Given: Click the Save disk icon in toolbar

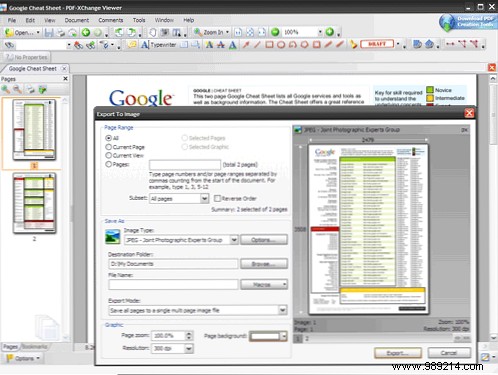Looking at the screenshot, I should [x=49, y=32].
